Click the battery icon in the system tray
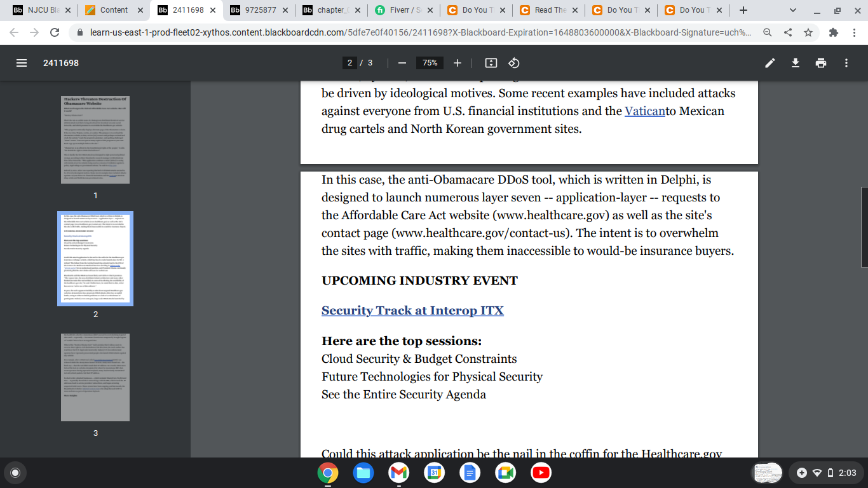868x488 pixels. point(831,473)
